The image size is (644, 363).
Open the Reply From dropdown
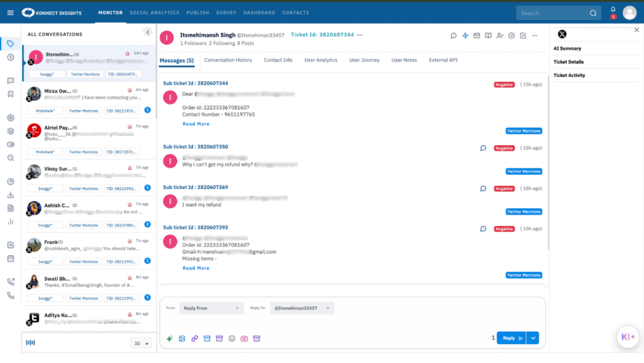click(x=211, y=308)
